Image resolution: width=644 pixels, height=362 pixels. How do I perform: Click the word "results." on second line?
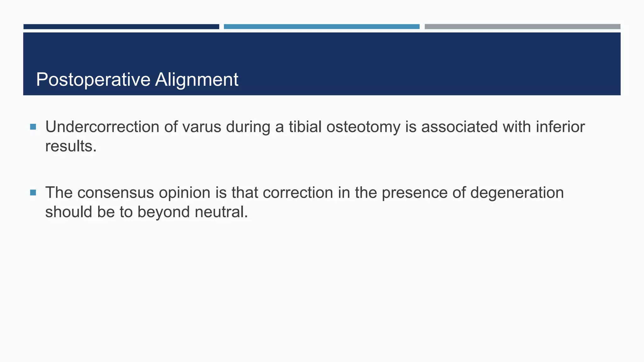(71, 146)
